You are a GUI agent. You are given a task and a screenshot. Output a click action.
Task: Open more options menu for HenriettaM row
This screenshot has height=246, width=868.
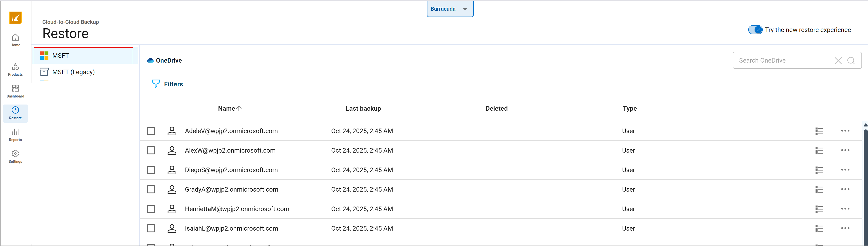[x=845, y=209]
